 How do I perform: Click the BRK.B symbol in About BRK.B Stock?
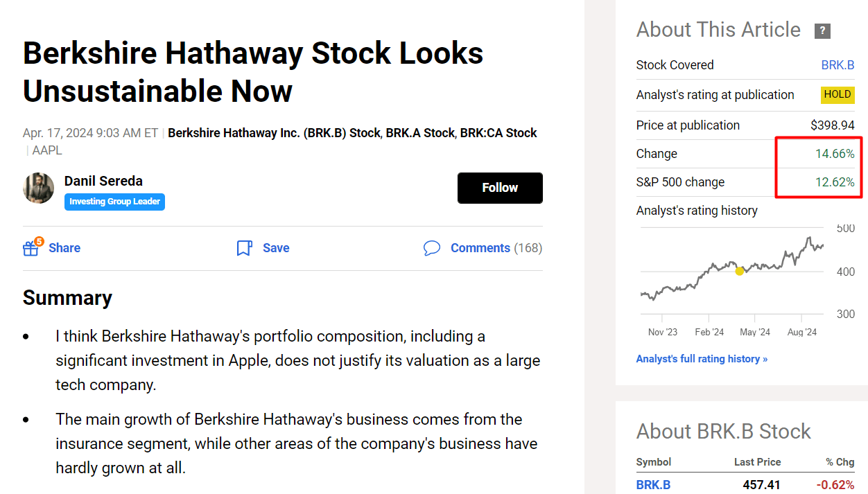pyautogui.click(x=653, y=484)
